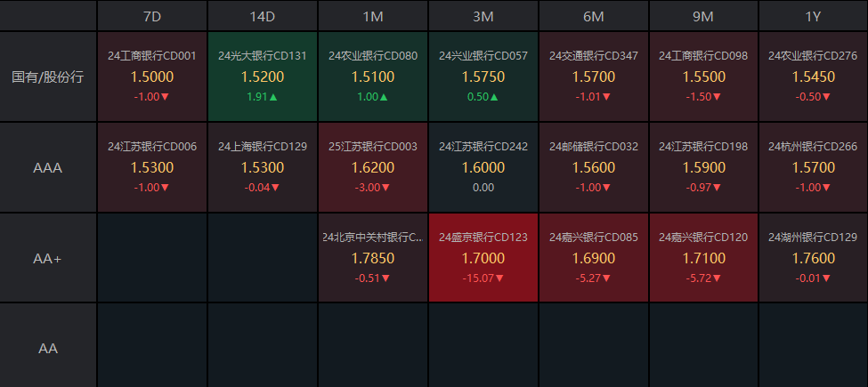Viewport: 868px width, 387px height.
Task: Click the 24盛京银行CD123 bright red cell
Action: click(483, 258)
